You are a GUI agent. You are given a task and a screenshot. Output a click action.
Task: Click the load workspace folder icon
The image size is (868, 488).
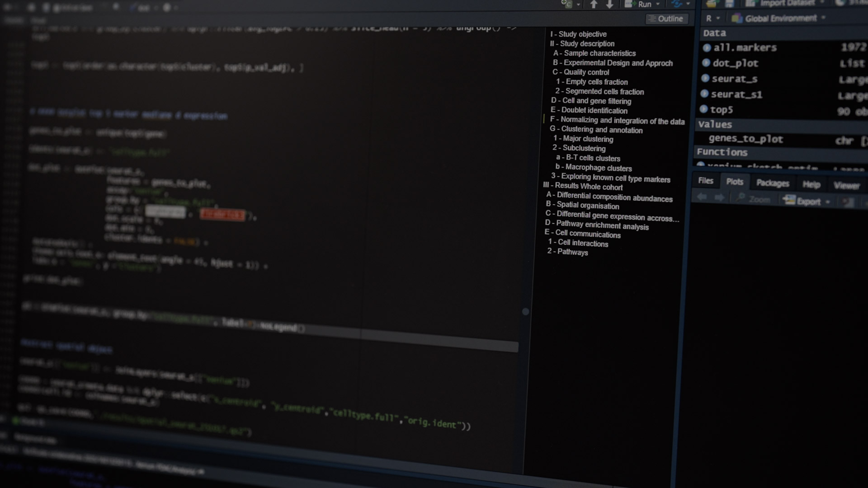click(x=712, y=4)
